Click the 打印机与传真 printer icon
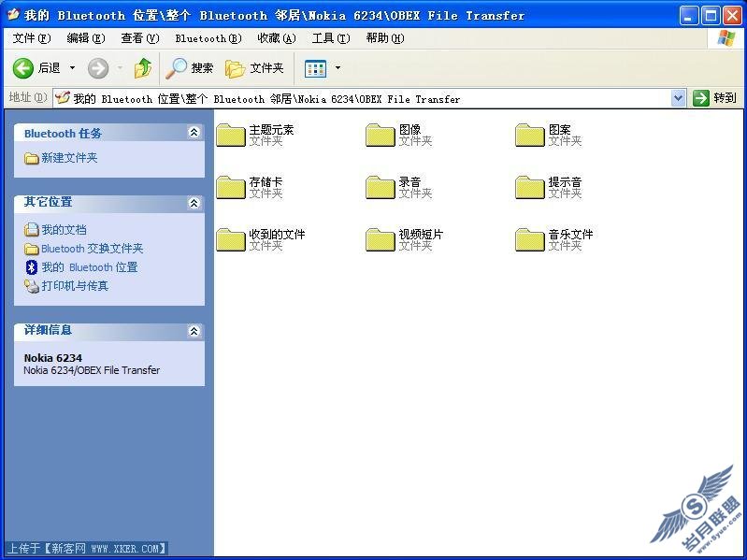 (x=32, y=286)
